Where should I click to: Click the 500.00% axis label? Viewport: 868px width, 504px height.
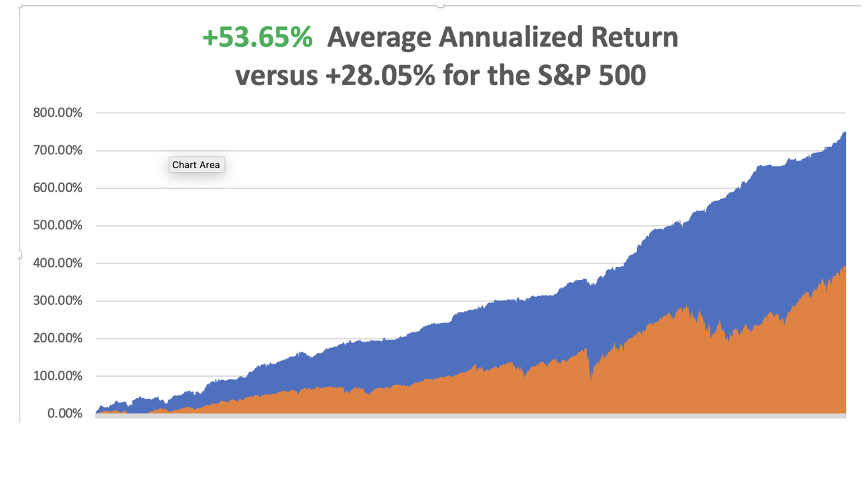[58, 225]
